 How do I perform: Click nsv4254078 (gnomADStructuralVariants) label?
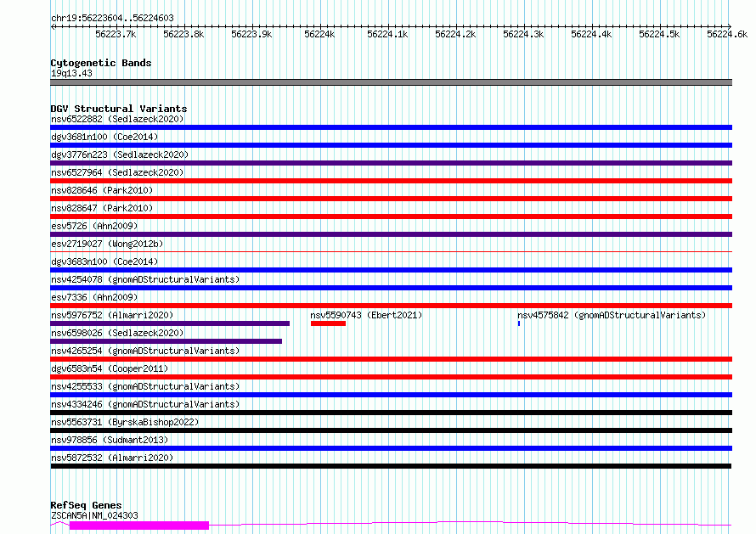(145, 279)
